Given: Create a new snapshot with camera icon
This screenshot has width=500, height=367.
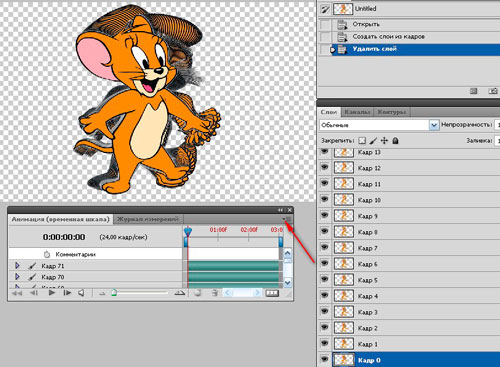Looking at the screenshot, I should point(493,91).
